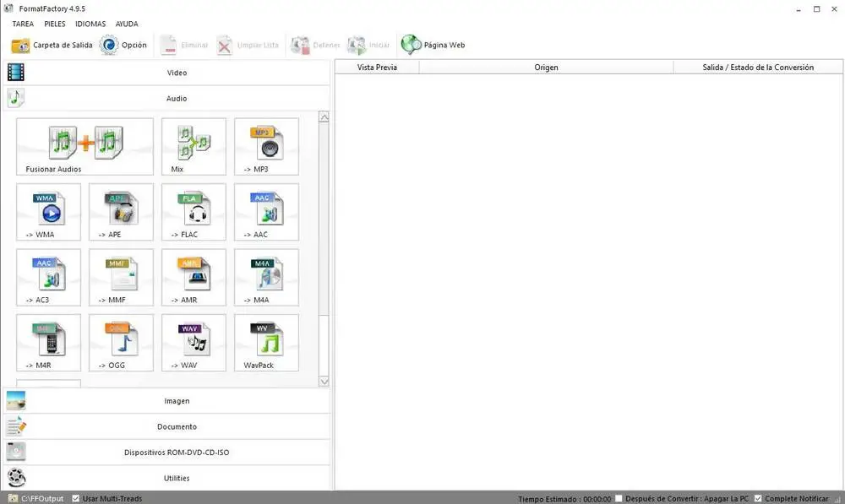Open the audio Mix tool
Image resolution: width=845 pixels, height=504 pixels.
click(194, 146)
